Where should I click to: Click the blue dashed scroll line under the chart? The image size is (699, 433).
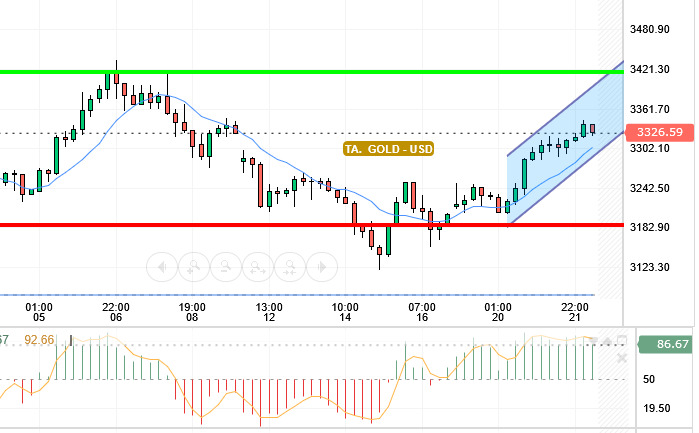click(x=297, y=295)
